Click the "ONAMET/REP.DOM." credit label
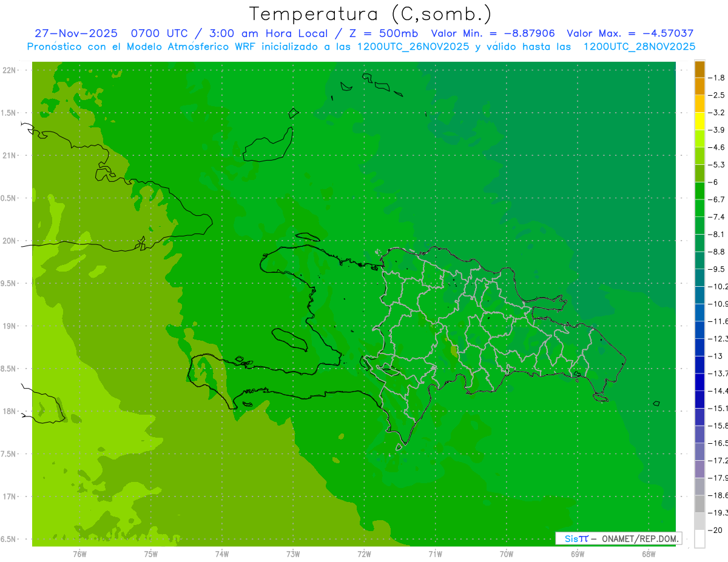This screenshot has width=728, height=562. (x=639, y=538)
